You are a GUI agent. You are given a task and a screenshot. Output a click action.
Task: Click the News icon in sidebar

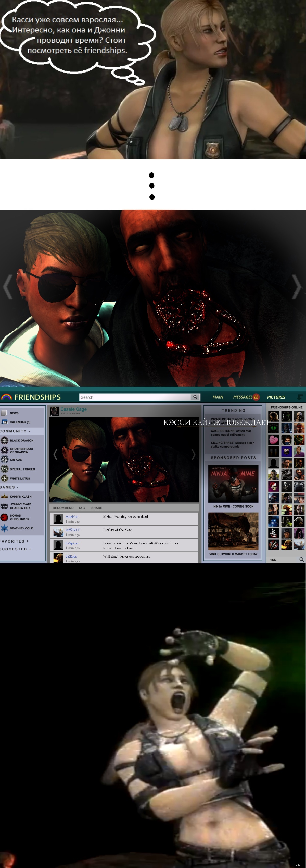[x=4, y=413]
